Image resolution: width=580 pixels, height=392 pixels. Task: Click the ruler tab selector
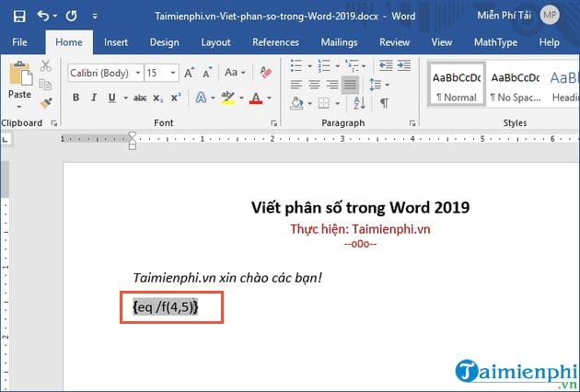pyautogui.click(x=6, y=140)
